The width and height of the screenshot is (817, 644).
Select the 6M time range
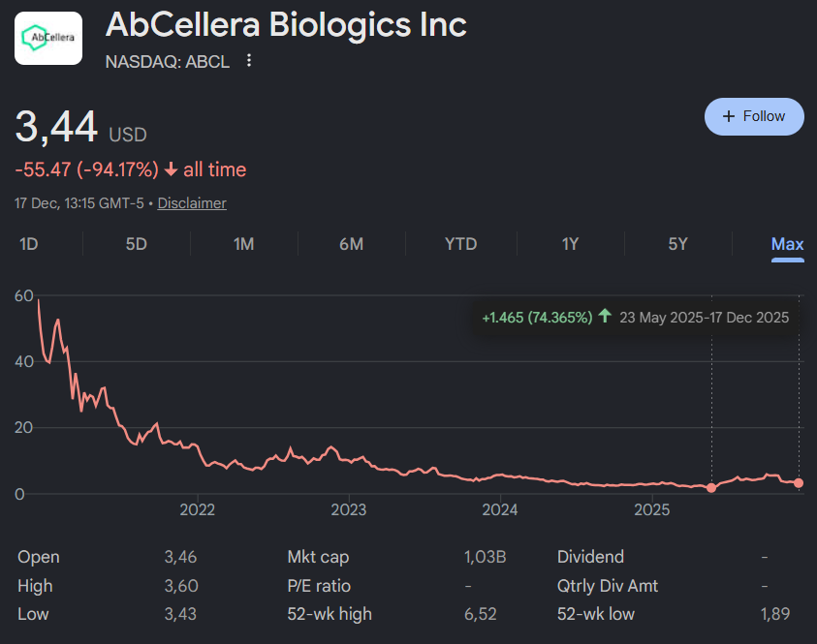[351, 244]
